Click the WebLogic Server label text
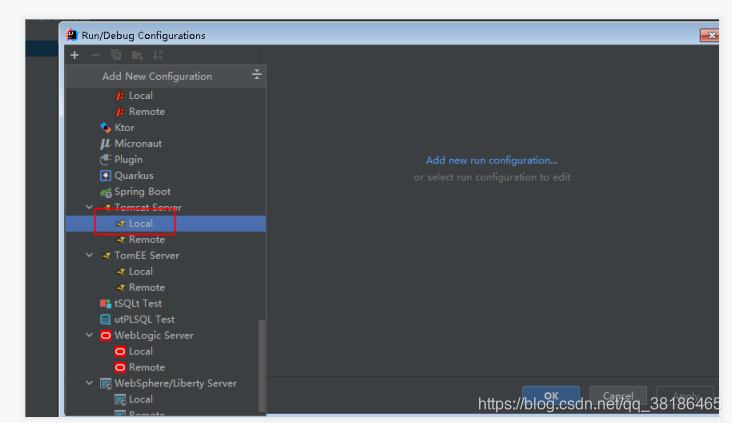 tap(154, 335)
